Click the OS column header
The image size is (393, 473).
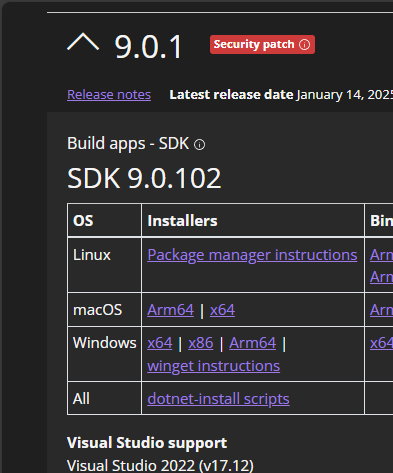pyautogui.click(x=83, y=221)
